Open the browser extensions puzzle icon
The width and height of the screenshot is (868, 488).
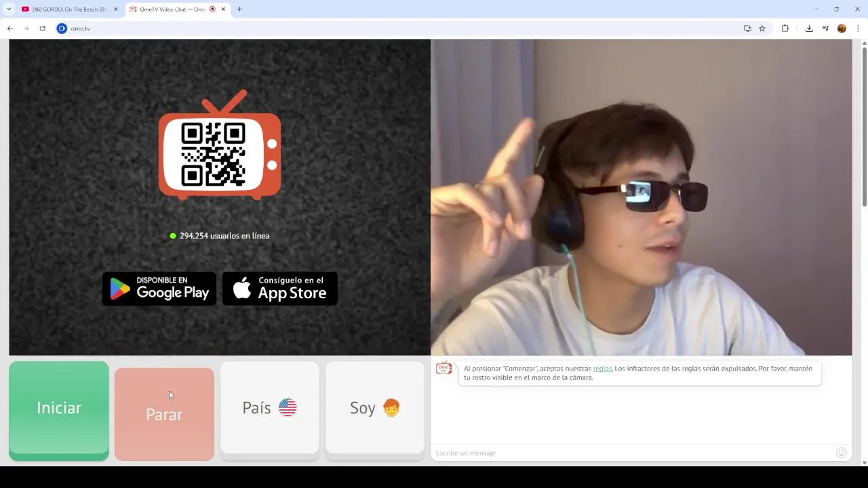[x=785, y=28]
